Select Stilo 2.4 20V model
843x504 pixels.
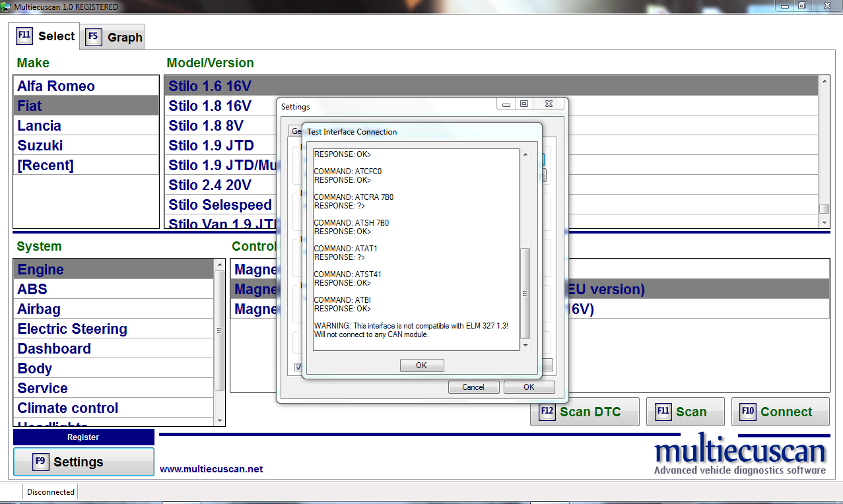click(x=221, y=185)
